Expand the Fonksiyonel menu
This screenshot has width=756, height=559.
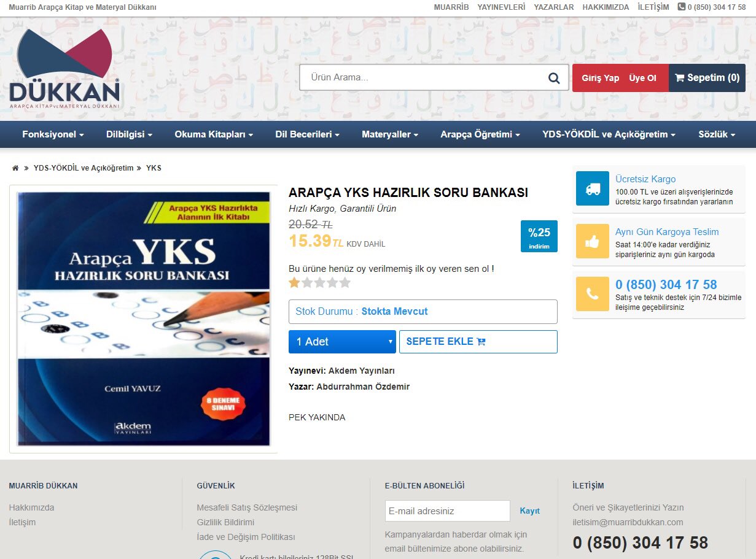click(x=53, y=134)
